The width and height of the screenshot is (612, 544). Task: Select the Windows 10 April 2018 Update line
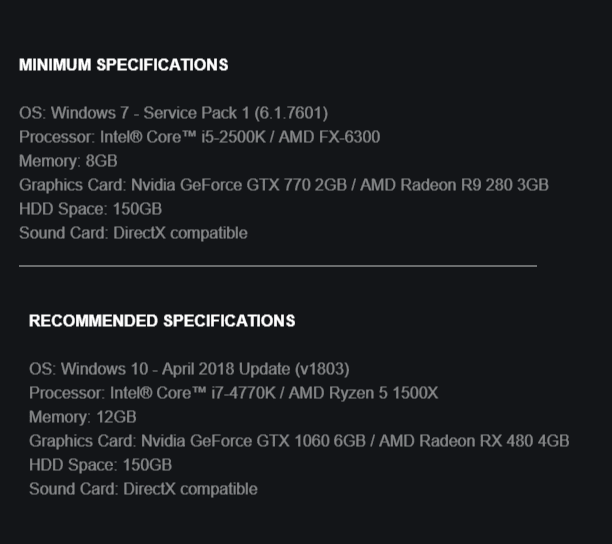(189, 369)
